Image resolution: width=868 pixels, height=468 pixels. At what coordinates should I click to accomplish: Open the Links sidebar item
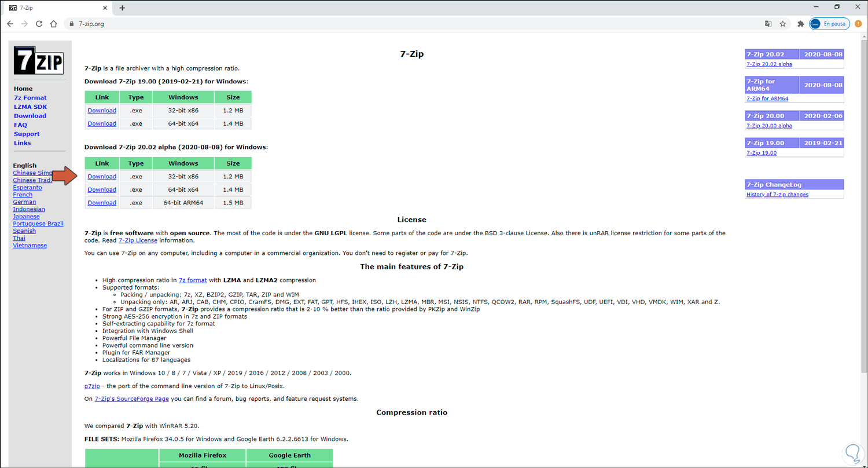point(23,143)
